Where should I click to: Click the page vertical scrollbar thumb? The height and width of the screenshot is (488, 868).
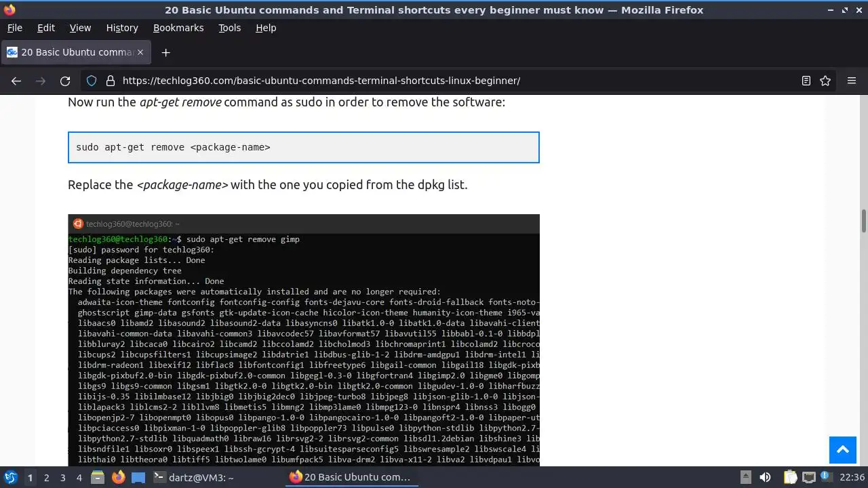tap(864, 221)
